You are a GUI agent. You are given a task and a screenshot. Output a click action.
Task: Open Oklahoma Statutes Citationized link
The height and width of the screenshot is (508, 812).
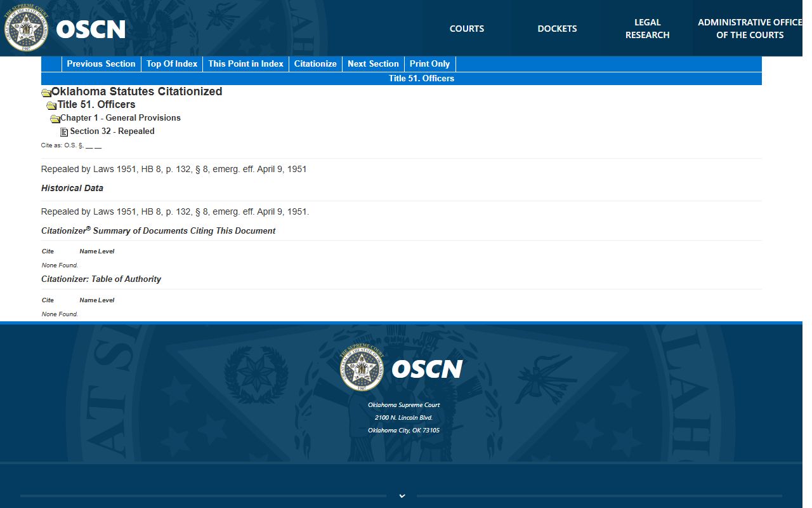click(137, 91)
